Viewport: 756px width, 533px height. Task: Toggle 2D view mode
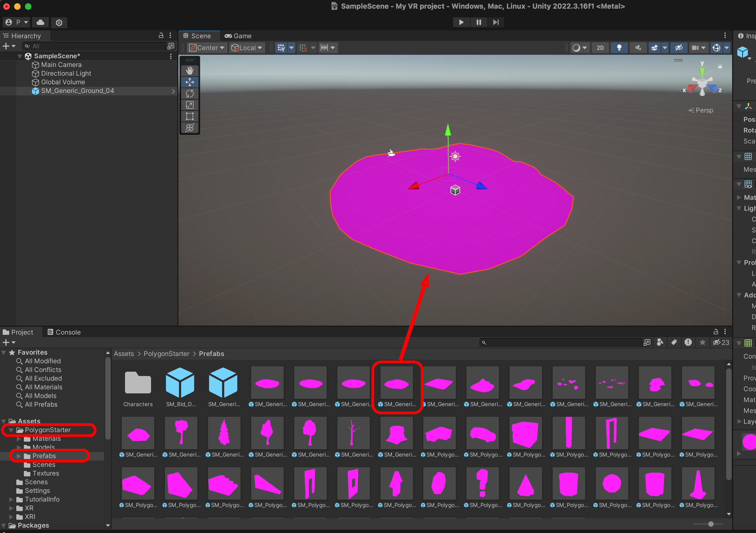point(600,48)
